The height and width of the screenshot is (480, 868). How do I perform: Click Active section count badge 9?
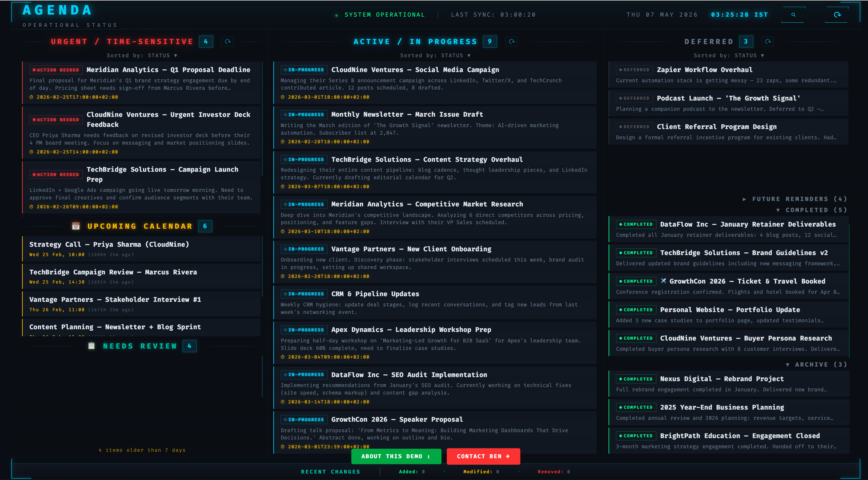pos(490,41)
